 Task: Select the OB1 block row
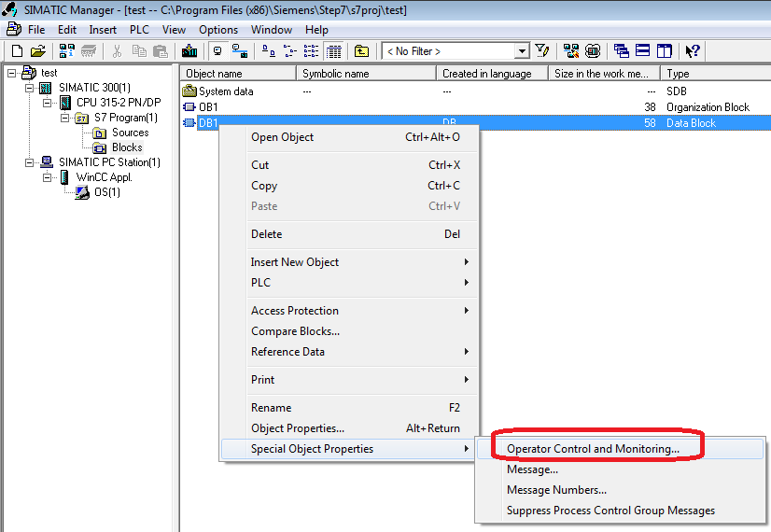[x=475, y=107]
